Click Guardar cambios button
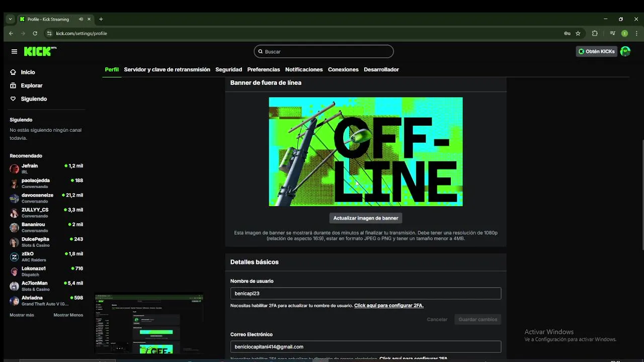The image size is (644, 362). (477, 319)
